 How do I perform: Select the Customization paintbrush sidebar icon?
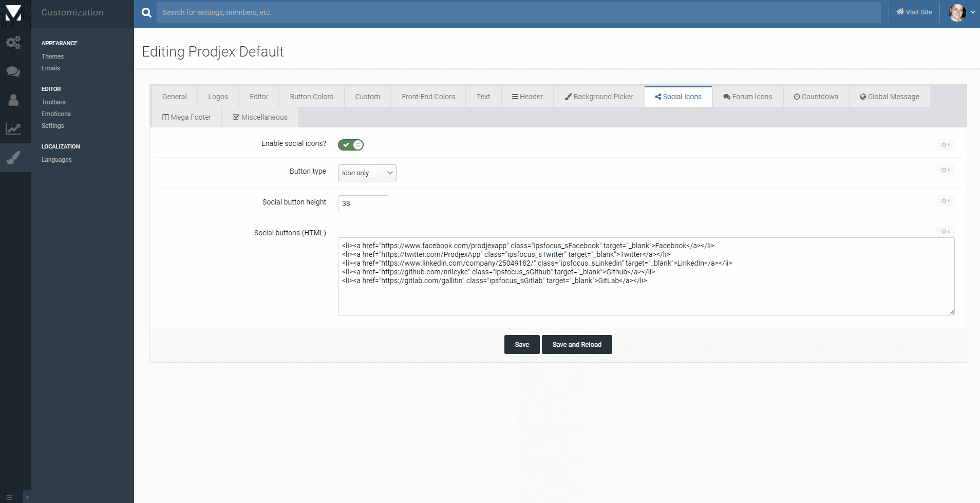(x=13, y=157)
